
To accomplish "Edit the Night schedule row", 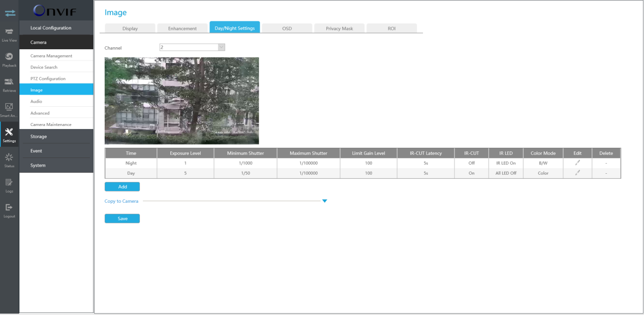I will pos(577,163).
